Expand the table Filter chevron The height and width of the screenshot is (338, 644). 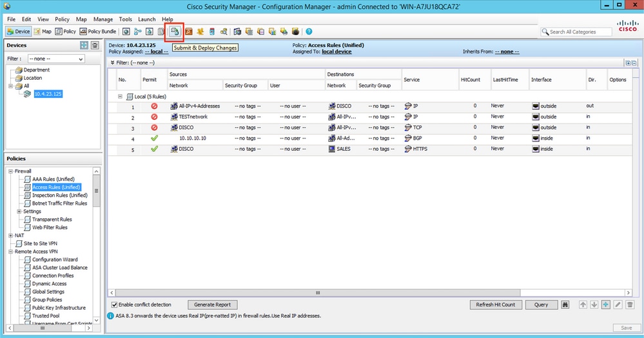tap(112, 62)
